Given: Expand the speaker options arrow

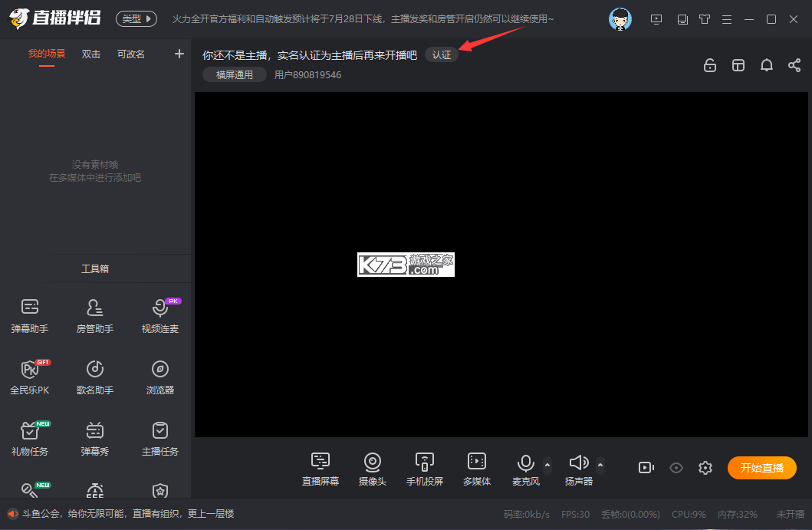Looking at the screenshot, I should tap(600, 465).
